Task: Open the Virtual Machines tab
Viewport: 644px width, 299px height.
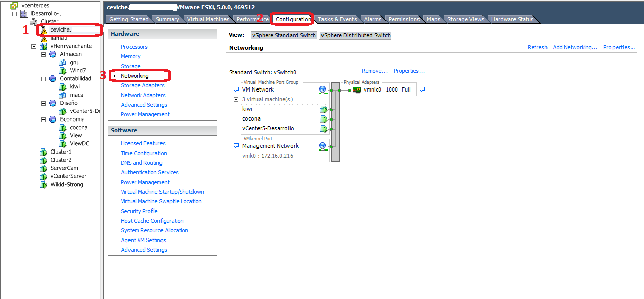Action: tap(208, 19)
